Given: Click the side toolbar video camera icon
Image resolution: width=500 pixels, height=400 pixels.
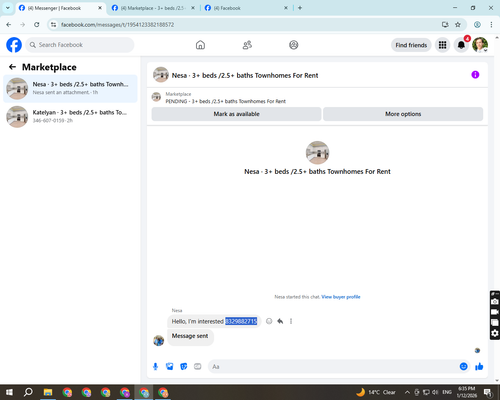Looking at the screenshot, I should pyautogui.click(x=495, y=312).
